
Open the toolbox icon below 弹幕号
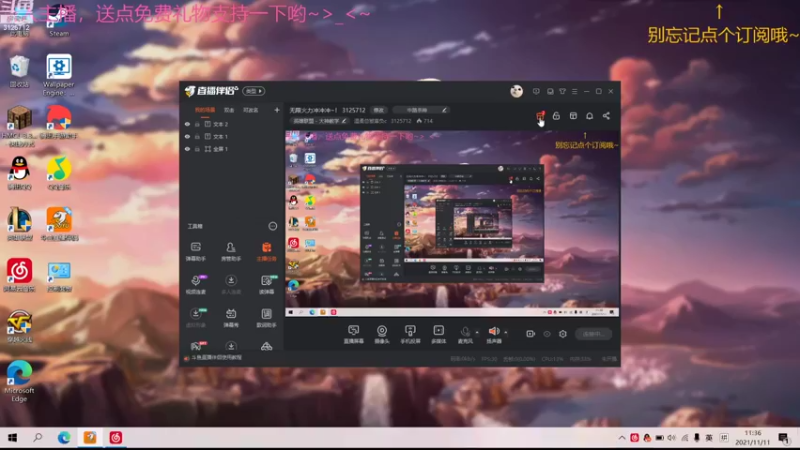coord(231,346)
